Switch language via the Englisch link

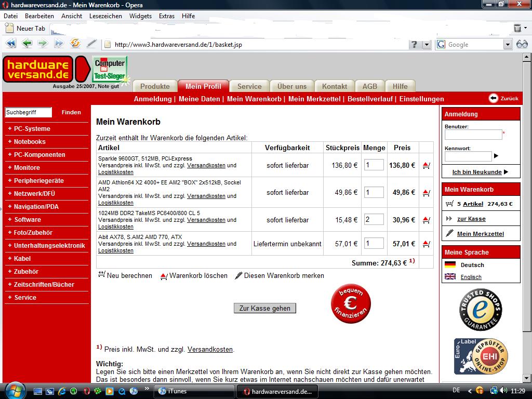[x=471, y=277]
